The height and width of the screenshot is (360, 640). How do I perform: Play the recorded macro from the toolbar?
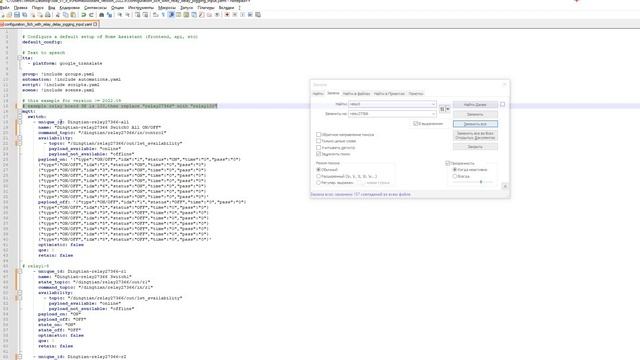[242, 15]
